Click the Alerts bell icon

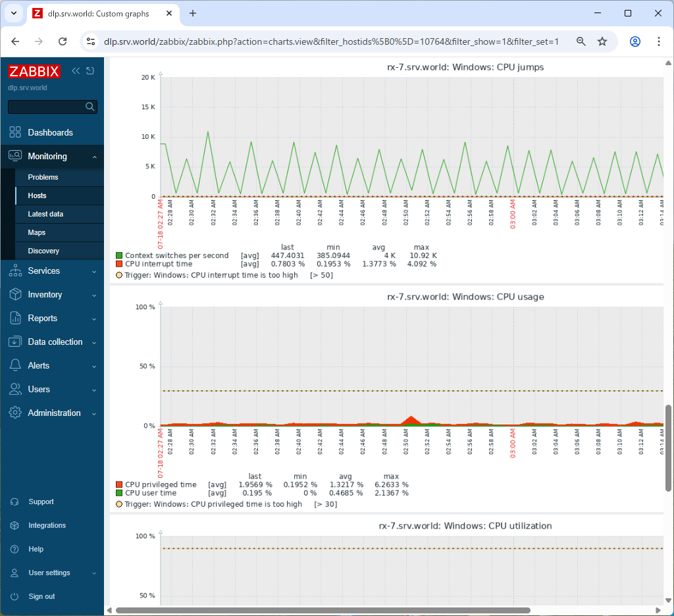(15, 365)
